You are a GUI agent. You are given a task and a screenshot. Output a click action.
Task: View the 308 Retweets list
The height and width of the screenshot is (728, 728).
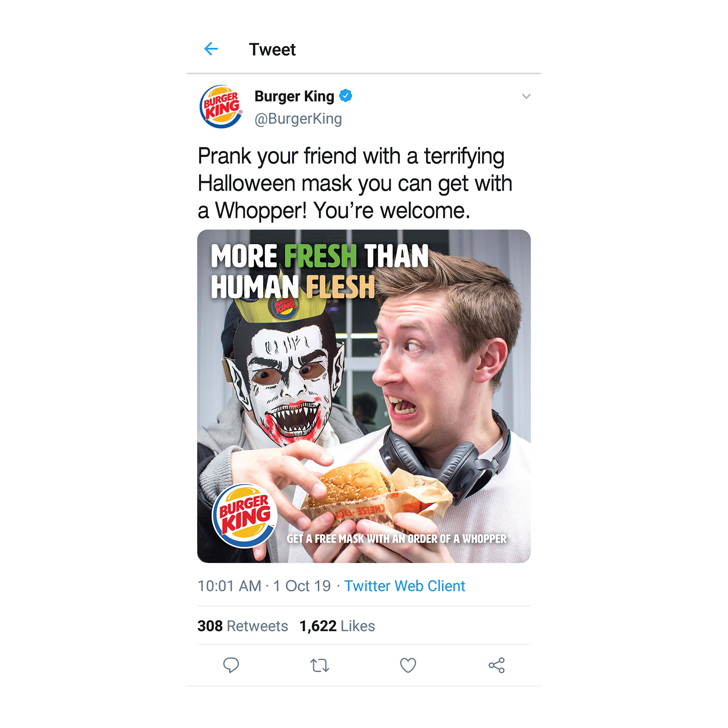243,626
